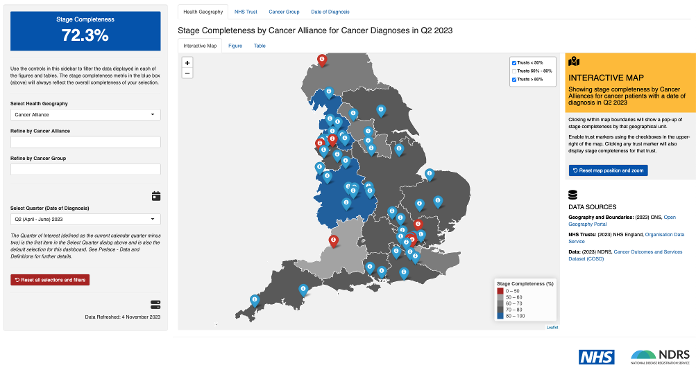Open the Select Health Geography dropdown
The width and height of the screenshot is (696, 372).
(x=85, y=115)
